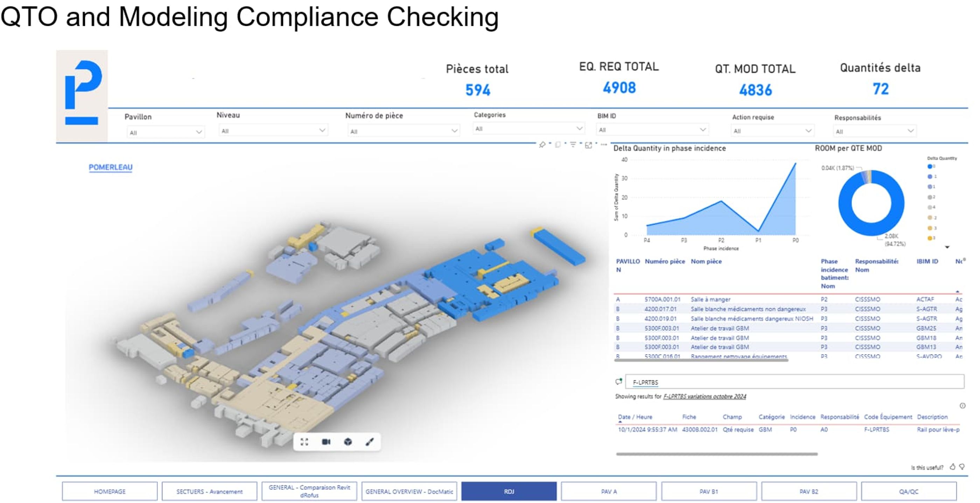Click the cube view icon in 3D viewer

tap(348, 442)
